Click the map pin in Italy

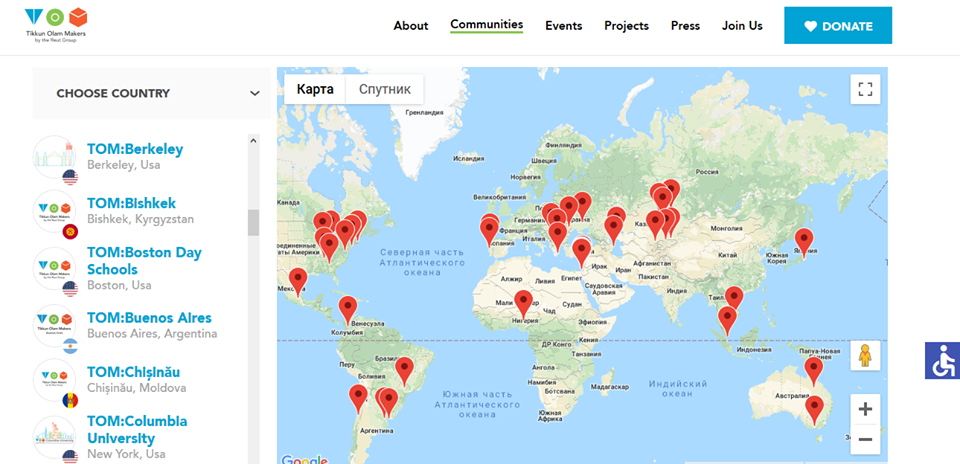[x=557, y=236]
